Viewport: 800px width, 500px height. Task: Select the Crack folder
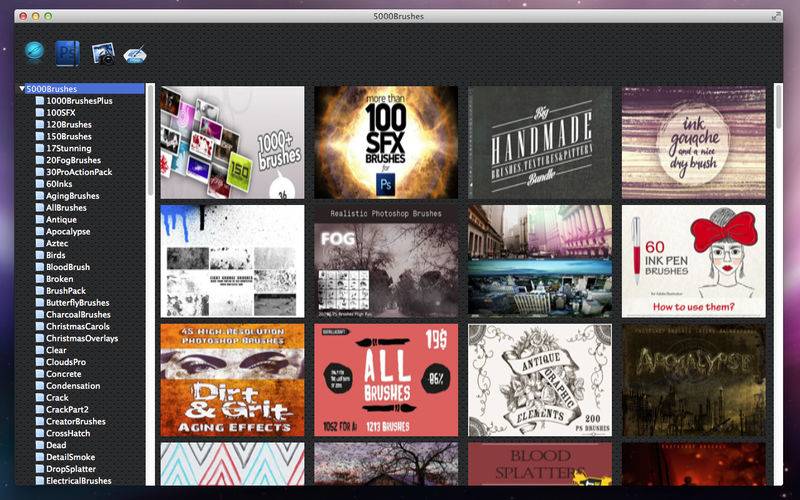[x=52, y=398]
